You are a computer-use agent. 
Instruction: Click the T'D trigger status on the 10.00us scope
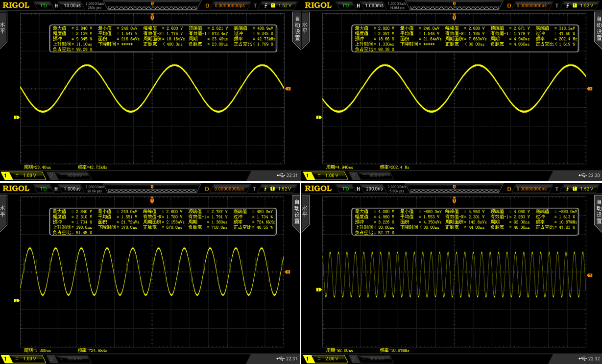44,5
